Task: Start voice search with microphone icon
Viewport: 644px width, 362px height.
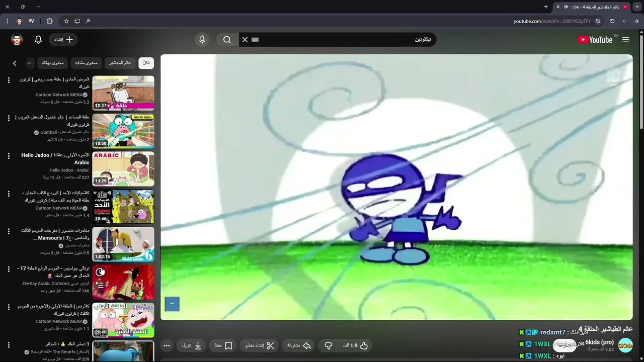Action: coord(202,40)
